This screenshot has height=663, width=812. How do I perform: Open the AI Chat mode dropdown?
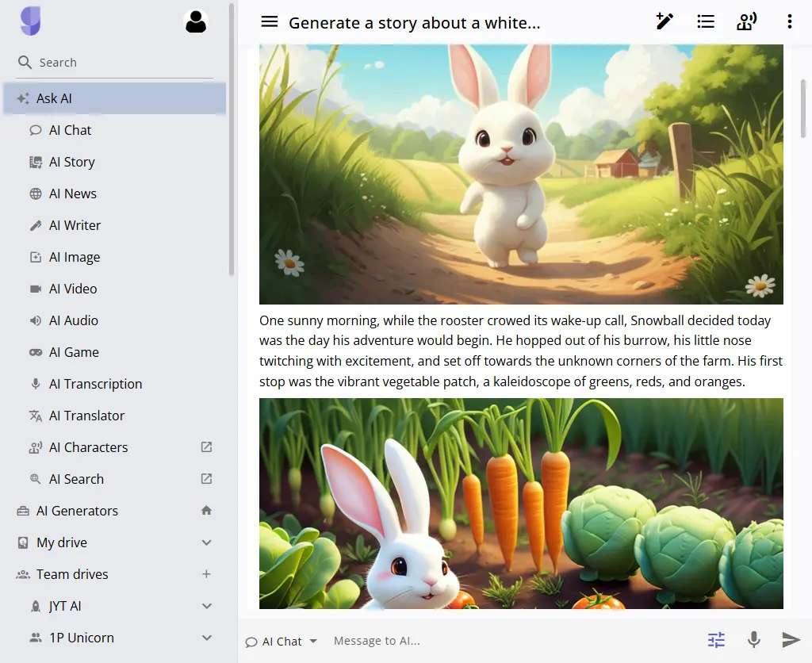[282, 642]
